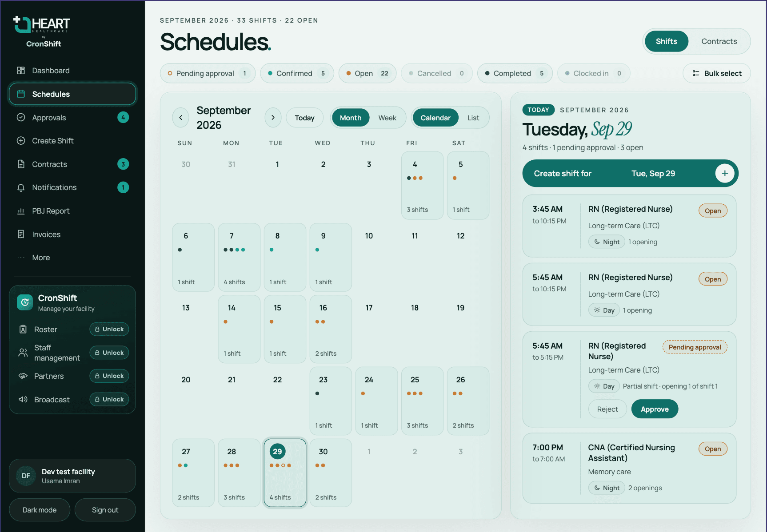
Task: Click the Dark mode button
Action: (x=40, y=510)
